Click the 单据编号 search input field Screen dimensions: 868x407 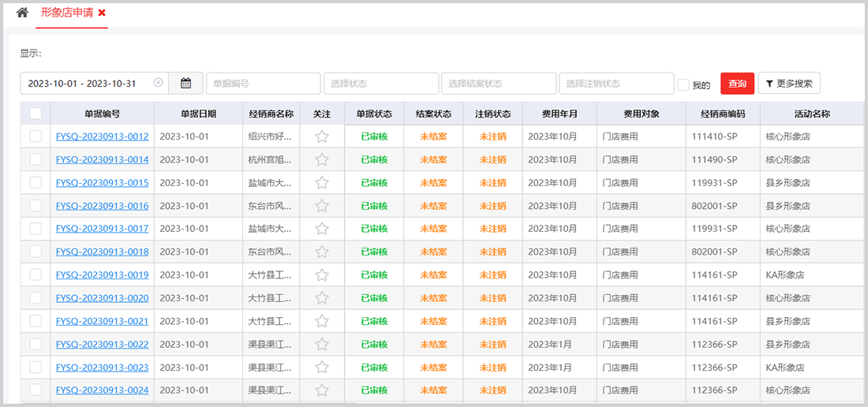tap(263, 84)
